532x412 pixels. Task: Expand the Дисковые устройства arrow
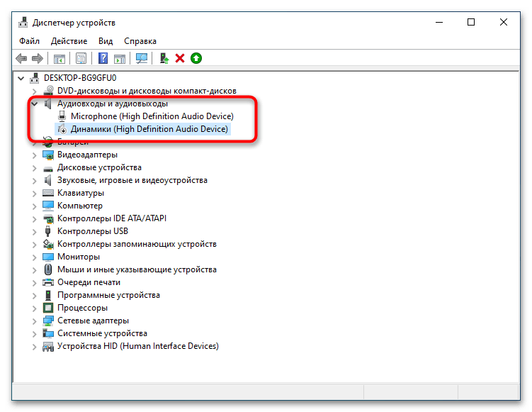pyautogui.click(x=34, y=168)
